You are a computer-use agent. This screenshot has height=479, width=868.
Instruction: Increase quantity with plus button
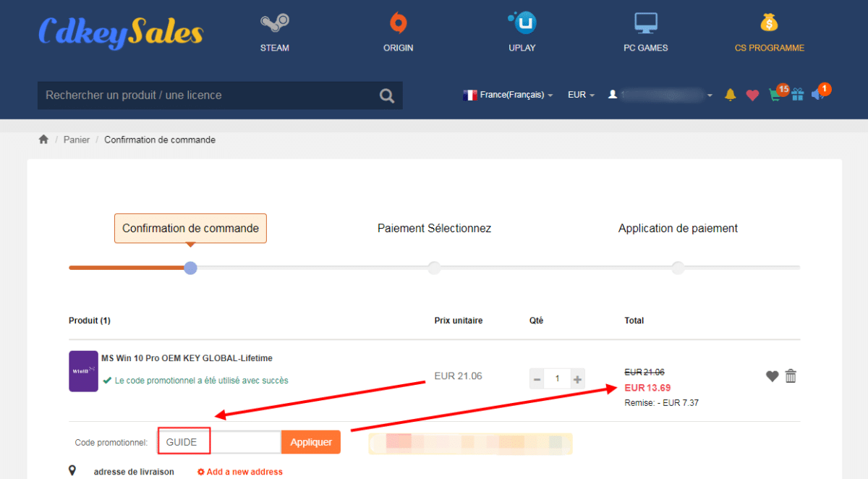point(577,378)
